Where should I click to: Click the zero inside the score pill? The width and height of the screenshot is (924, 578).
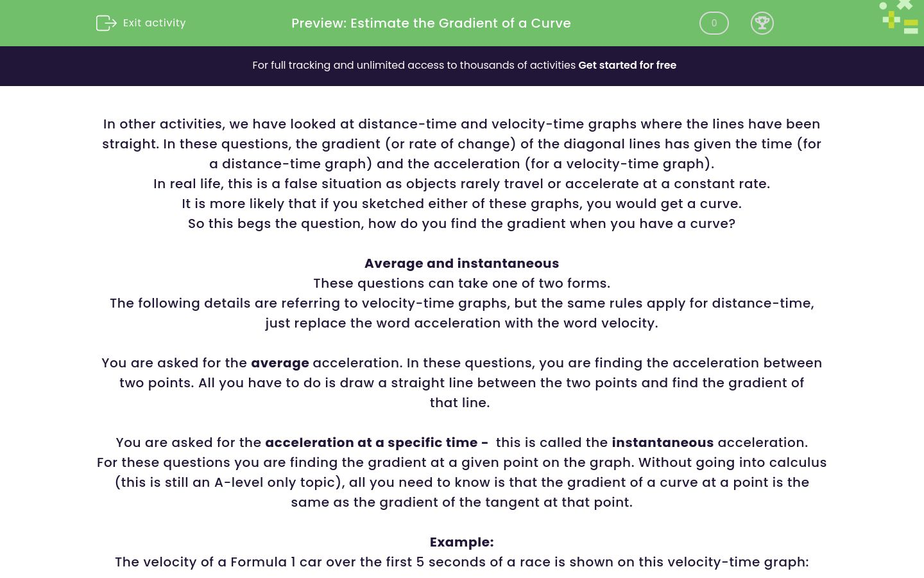[714, 23]
